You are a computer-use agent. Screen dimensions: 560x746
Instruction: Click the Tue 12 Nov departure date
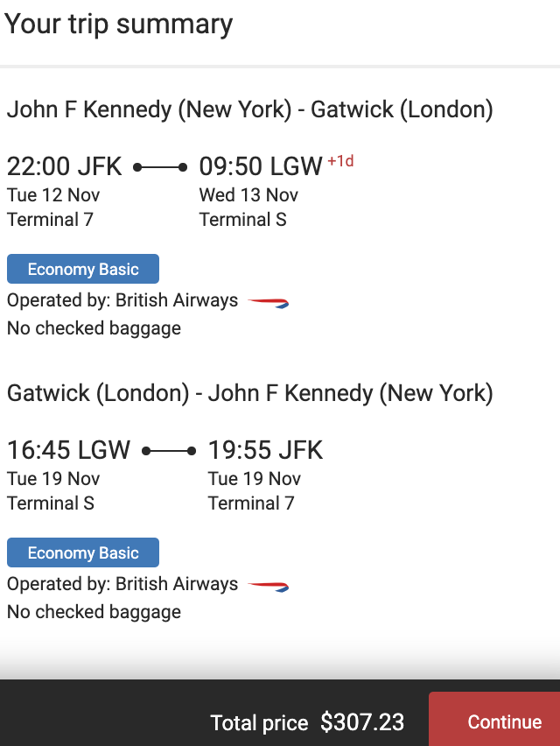point(53,194)
